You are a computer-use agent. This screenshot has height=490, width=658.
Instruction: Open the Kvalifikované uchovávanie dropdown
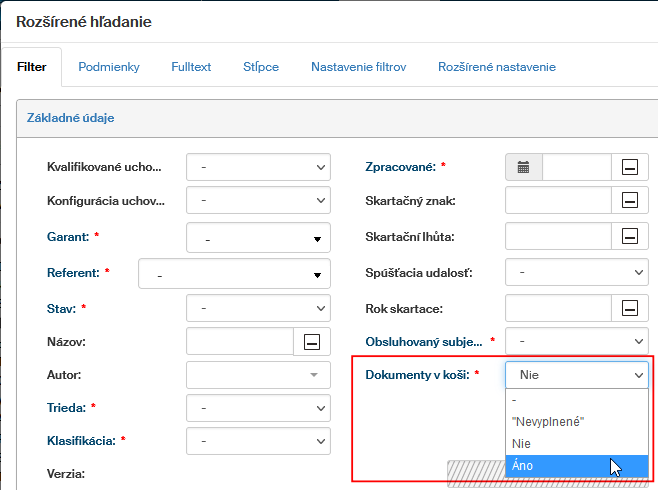point(258,167)
